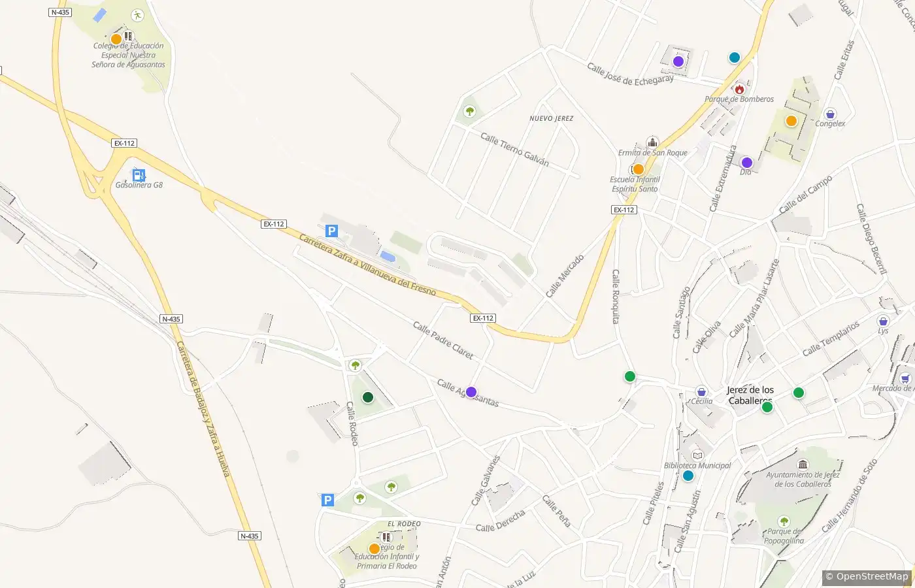Click the park tree icon in Nuevo Jerez

click(469, 111)
